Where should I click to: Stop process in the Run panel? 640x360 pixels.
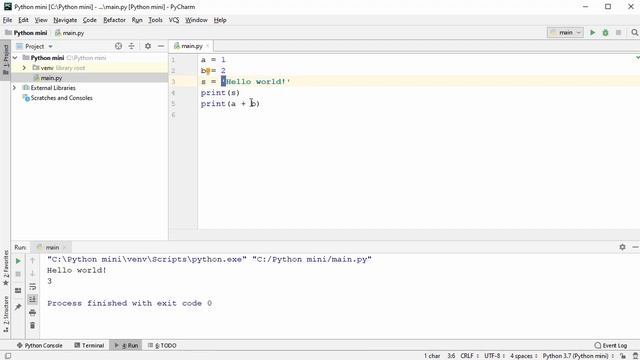(x=18, y=274)
